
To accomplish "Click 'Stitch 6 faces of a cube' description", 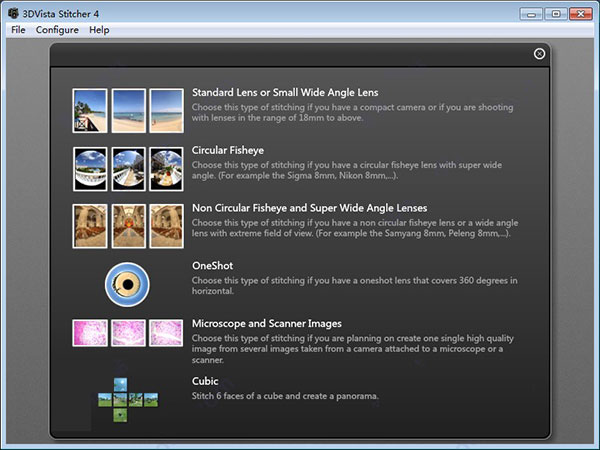I will [x=285, y=396].
